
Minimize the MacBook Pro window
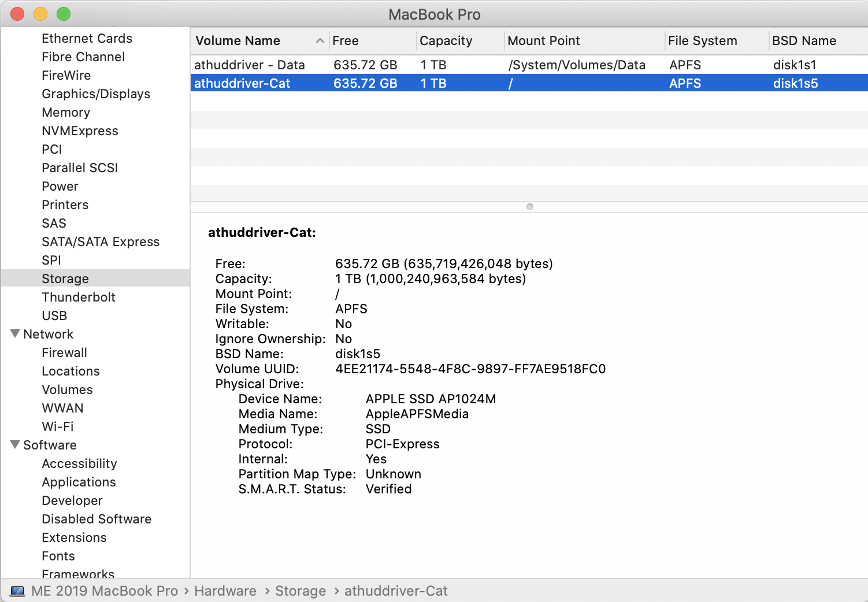40,14
